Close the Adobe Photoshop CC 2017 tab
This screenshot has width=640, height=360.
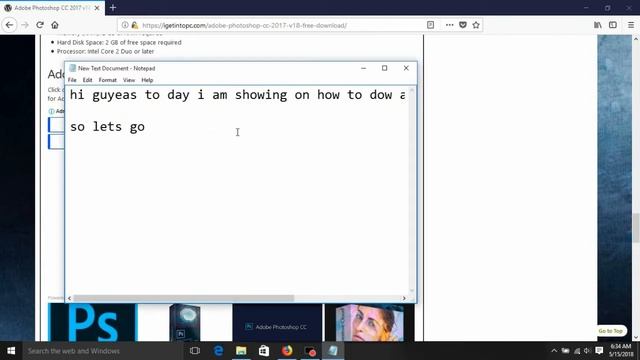click(x=97, y=8)
